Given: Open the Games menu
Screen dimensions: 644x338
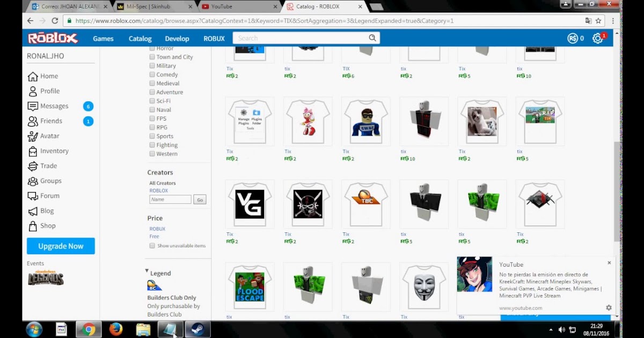Looking at the screenshot, I should pyautogui.click(x=103, y=39).
